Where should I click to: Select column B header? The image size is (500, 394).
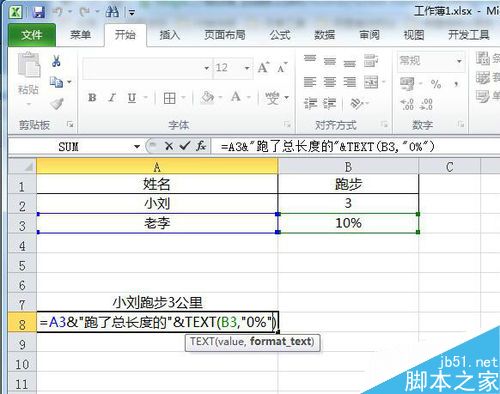[x=348, y=166]
